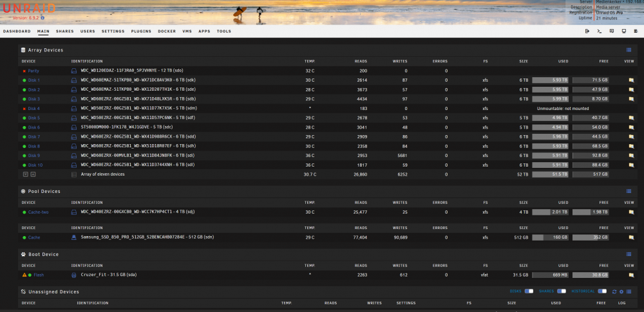Click the Disk 3 free value 8.70 GB
This screenshot has width=644, height=312.
pos(591,99)
